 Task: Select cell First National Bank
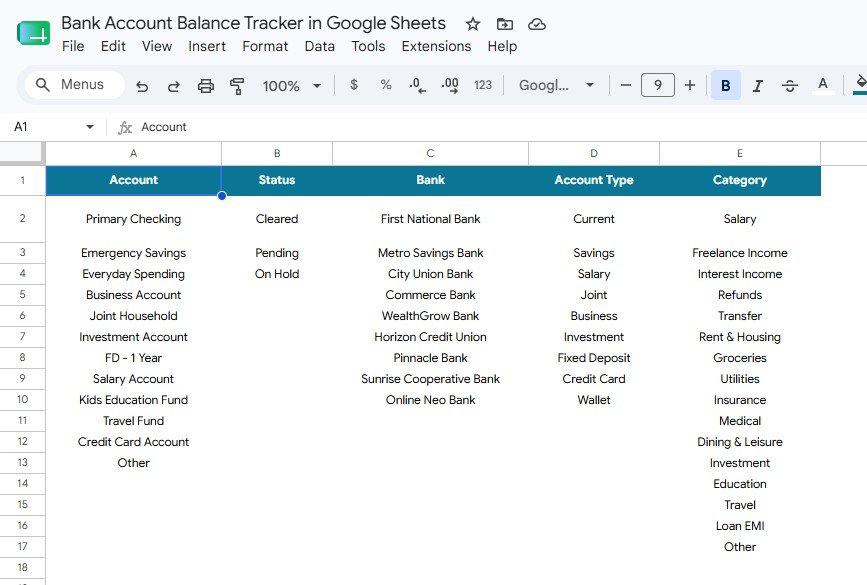tap(430, 219)
